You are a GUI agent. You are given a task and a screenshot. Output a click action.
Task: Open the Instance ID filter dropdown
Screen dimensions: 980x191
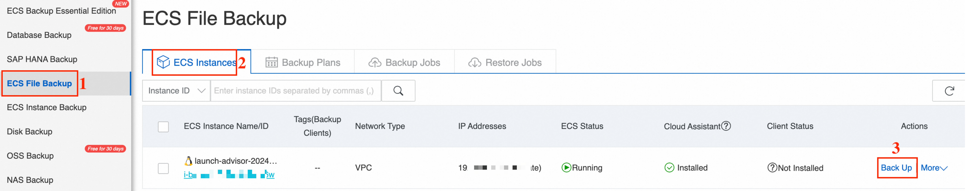tap(176, 91)
